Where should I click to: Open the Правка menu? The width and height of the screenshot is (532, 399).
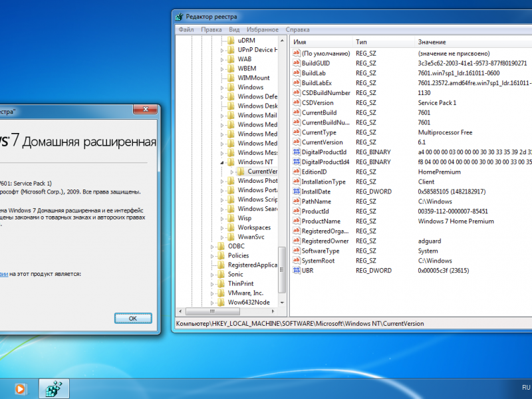pos(211,29)
